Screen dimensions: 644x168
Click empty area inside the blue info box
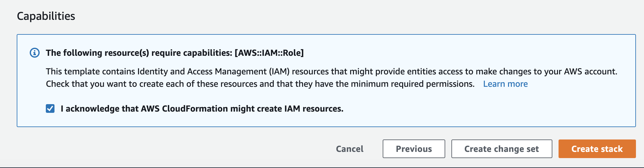click(x=495, y=108)
